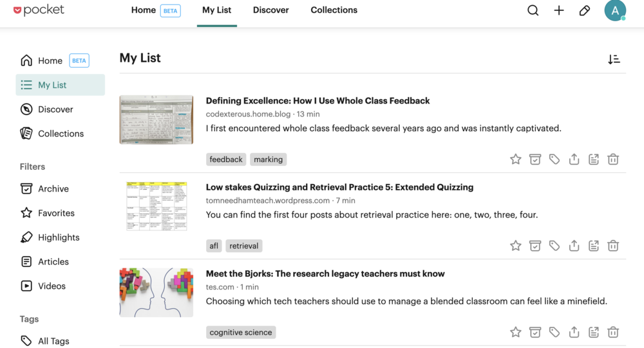
Task: Share the Defining Excellence article
Action: tap(574, 160)
